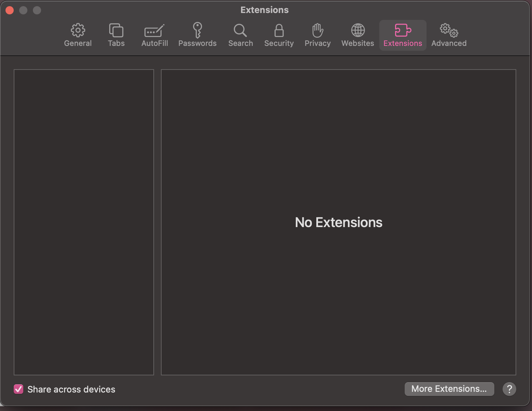
Task: Click the Extensions puzzle-piece icon
Action: pos(403,34)
